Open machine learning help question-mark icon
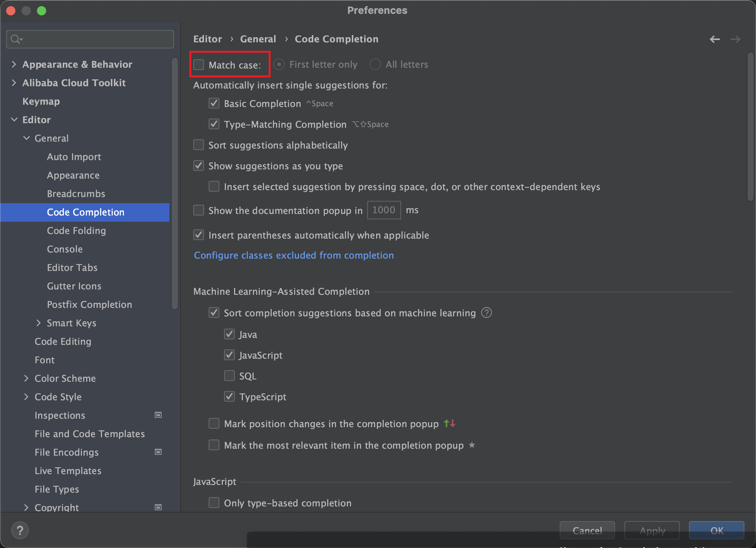Viewport: 756px width, 548px height. pyautogui.click(x=487, y=313)
